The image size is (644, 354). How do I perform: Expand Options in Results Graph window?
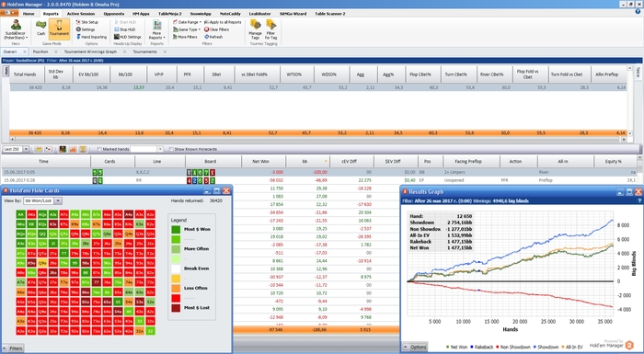click(x=415, y=347)
